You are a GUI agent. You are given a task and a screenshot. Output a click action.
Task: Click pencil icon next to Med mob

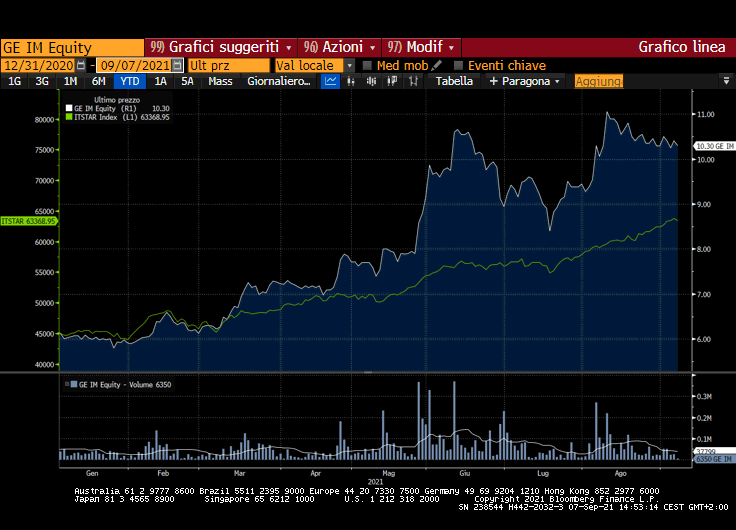point(436,65)
